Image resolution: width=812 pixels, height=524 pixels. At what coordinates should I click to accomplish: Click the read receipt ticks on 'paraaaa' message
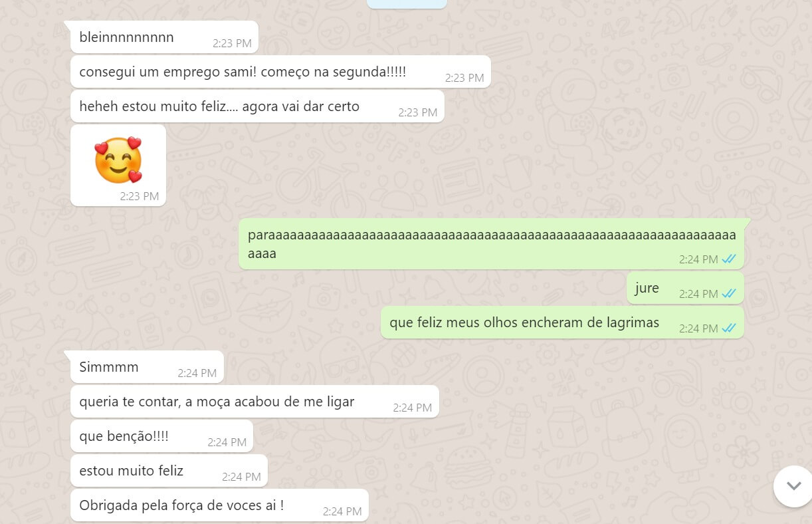(x=729, y=259)
